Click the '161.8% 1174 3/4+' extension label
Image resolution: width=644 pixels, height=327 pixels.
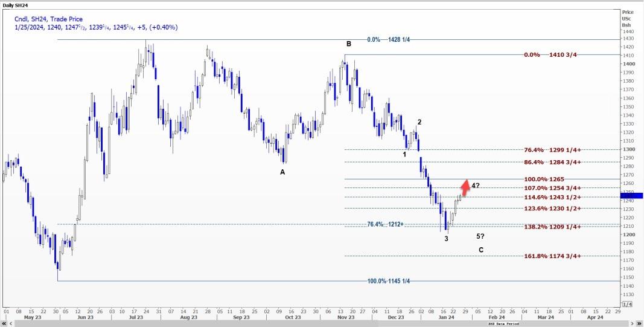point(553,256)
